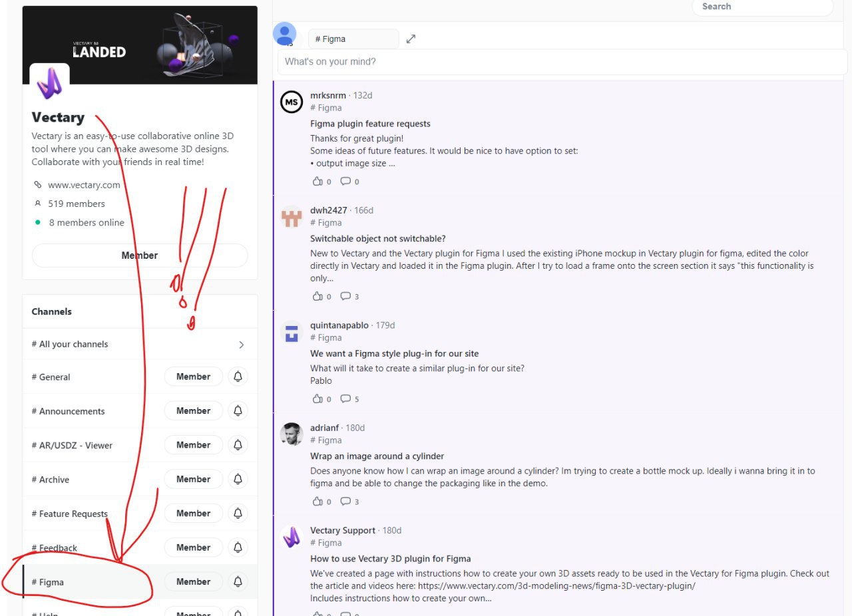Click Member button for Feedback channel
The image size is (852, 616).
click(194, 547)
